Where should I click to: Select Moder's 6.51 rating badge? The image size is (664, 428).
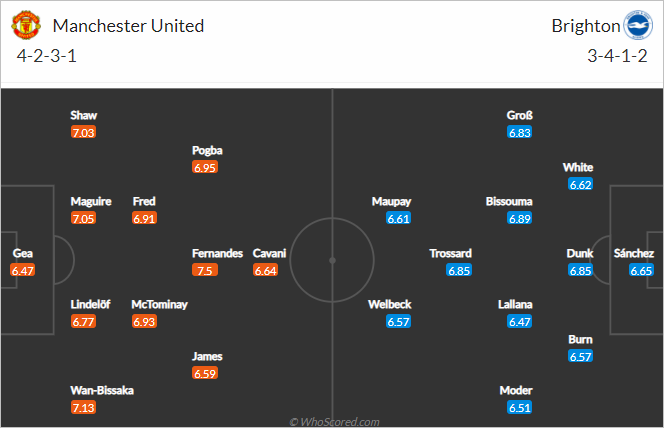[520, 408]
